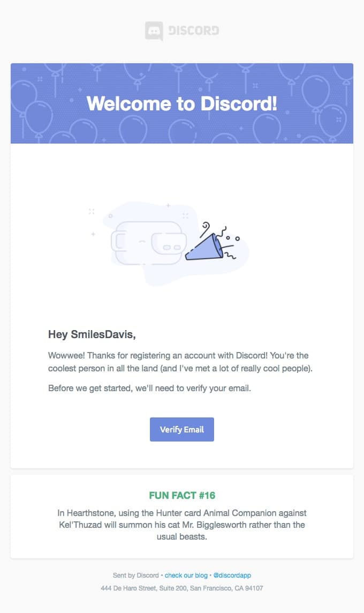Click the De Haro Street address line
Viewport: 364px width, 613px height.
pos(182,588)
